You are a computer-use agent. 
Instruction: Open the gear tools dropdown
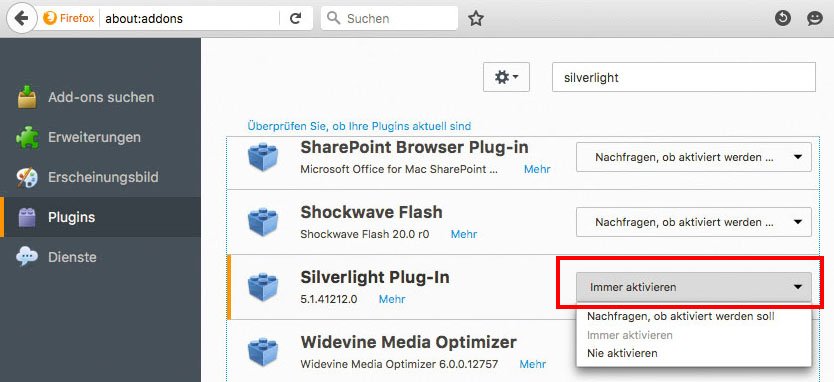tap(506, 77)
